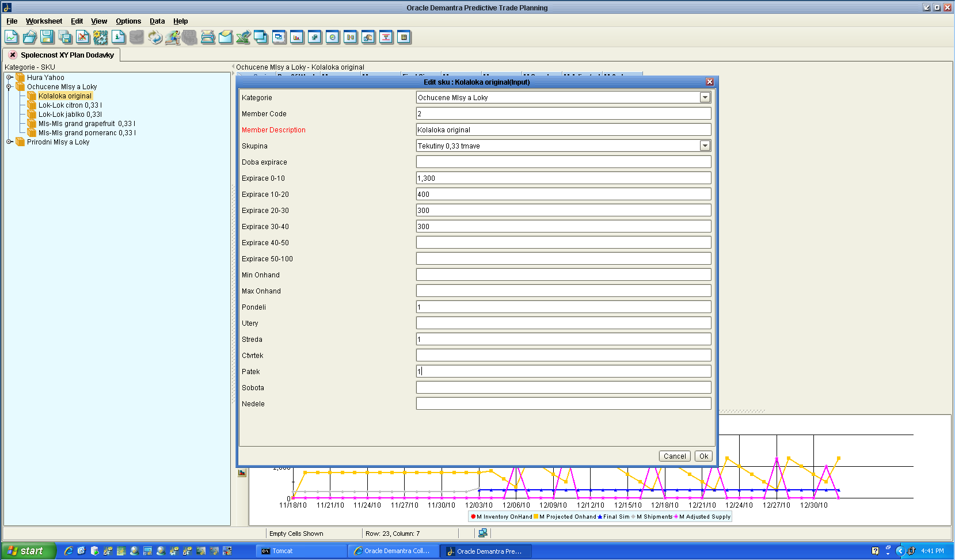This screenshot has height=560, width=955.
Task: Switch to Oracle Demantra Coll... taskbar item
Action: (394, 551)
